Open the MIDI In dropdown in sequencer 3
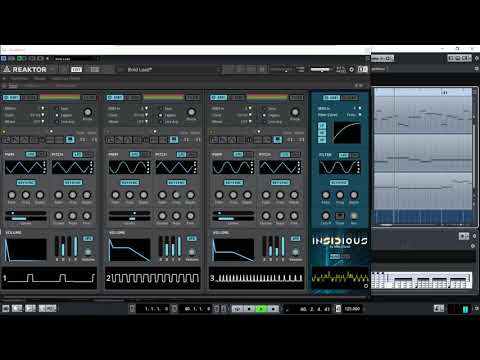The image size is (480, 360). (250, 108)
